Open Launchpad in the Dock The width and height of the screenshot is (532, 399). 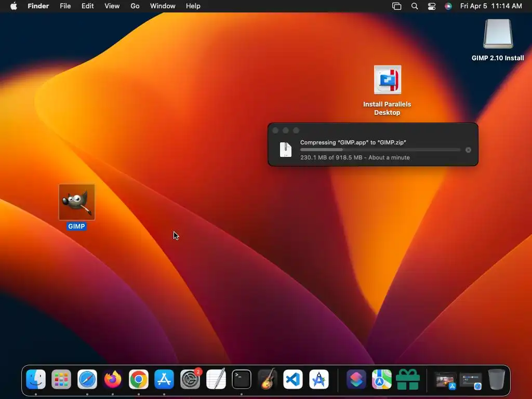tap(61, 379)
